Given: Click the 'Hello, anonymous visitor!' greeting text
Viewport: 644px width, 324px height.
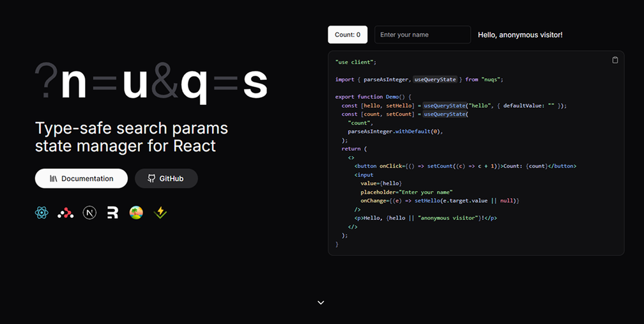Looking at the screenshot, I should coord(520,35).
